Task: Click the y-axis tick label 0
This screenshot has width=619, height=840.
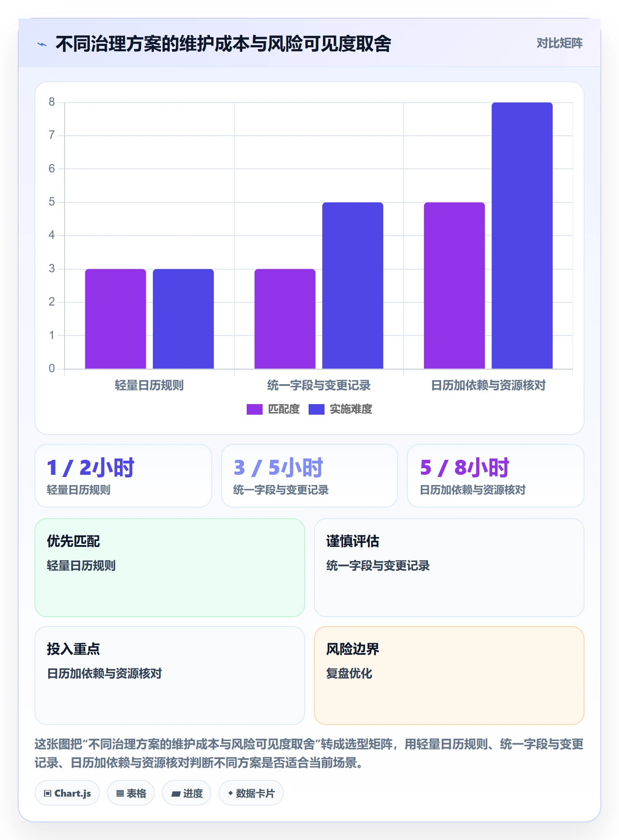Action: pos(52,369)
